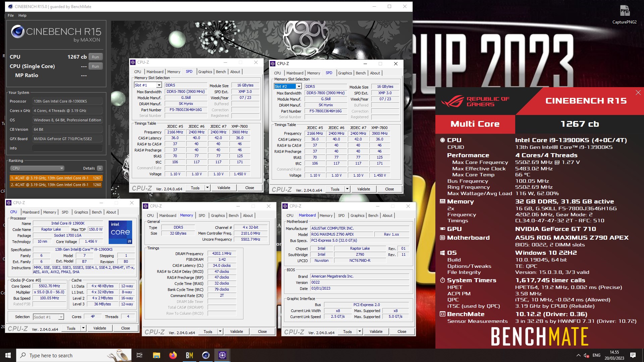Click Tools button in CPU tab CPU-Z window
The width and height of the screenshot is (644, 362).
pos(71,328)
